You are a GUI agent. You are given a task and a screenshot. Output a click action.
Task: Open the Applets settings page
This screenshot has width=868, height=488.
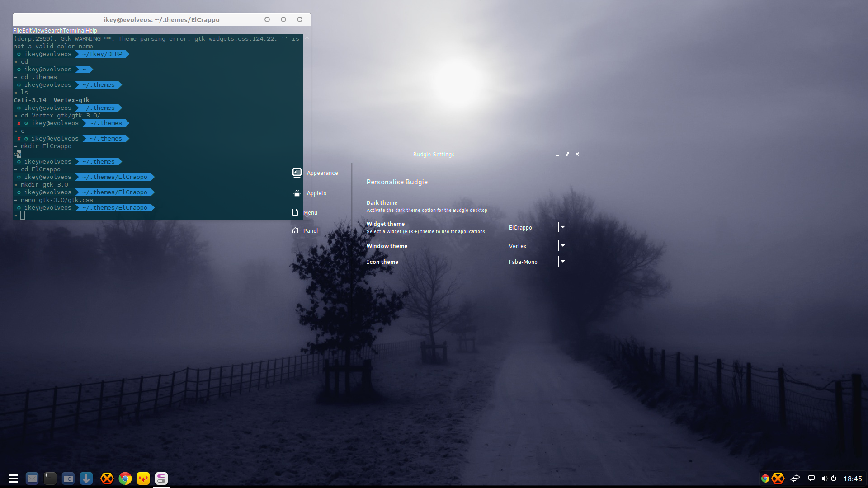[x=319, y=193]
